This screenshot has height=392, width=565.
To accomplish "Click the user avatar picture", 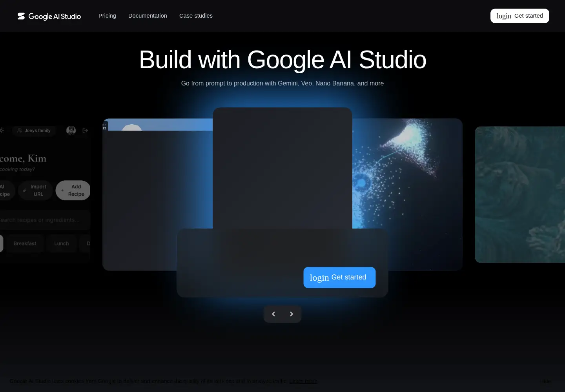I will pos(71,131).
